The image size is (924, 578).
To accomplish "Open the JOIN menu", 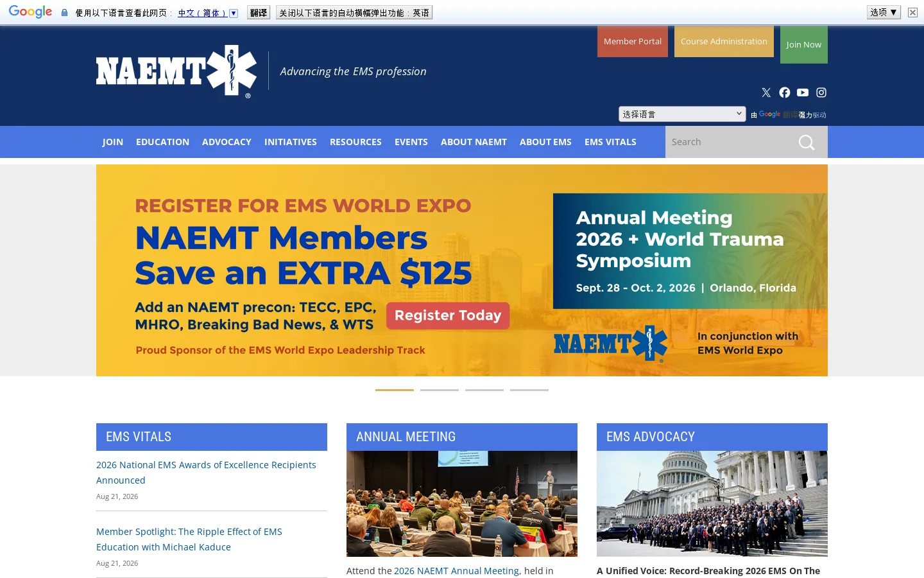I will click(113, 142).
